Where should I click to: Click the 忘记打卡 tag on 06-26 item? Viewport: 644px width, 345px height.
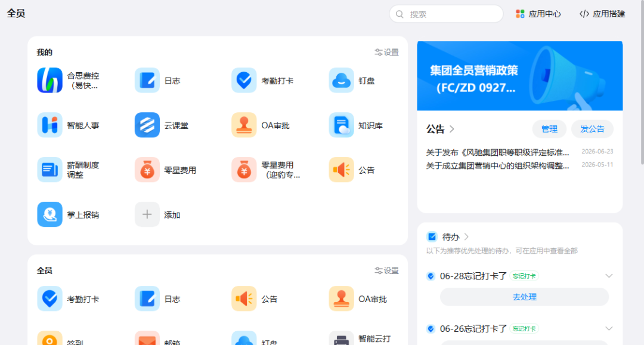[524, 328]
